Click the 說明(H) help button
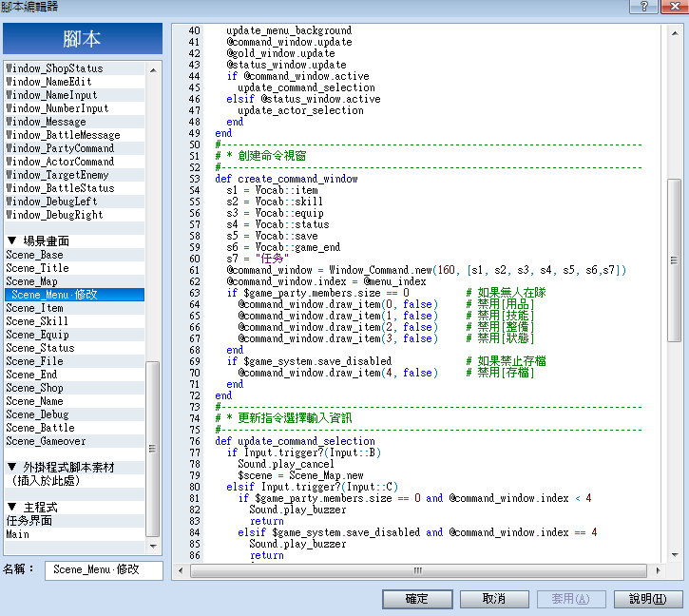689x616 pixels. point(648,599)
